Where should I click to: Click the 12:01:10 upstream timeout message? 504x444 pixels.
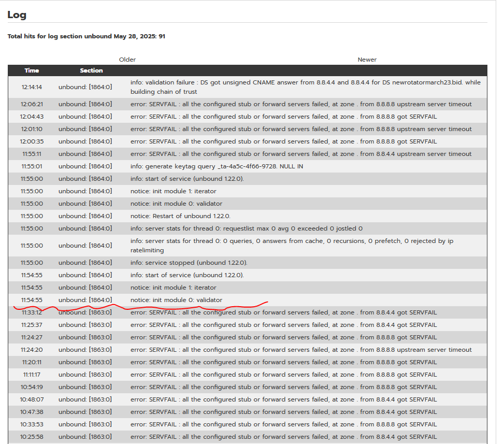coord(301,129)
